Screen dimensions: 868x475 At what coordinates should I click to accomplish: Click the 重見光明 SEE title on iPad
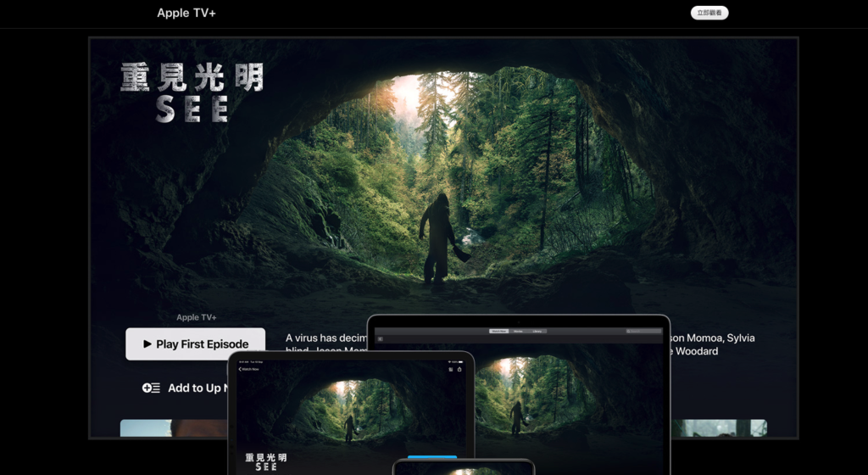point(265,461)
